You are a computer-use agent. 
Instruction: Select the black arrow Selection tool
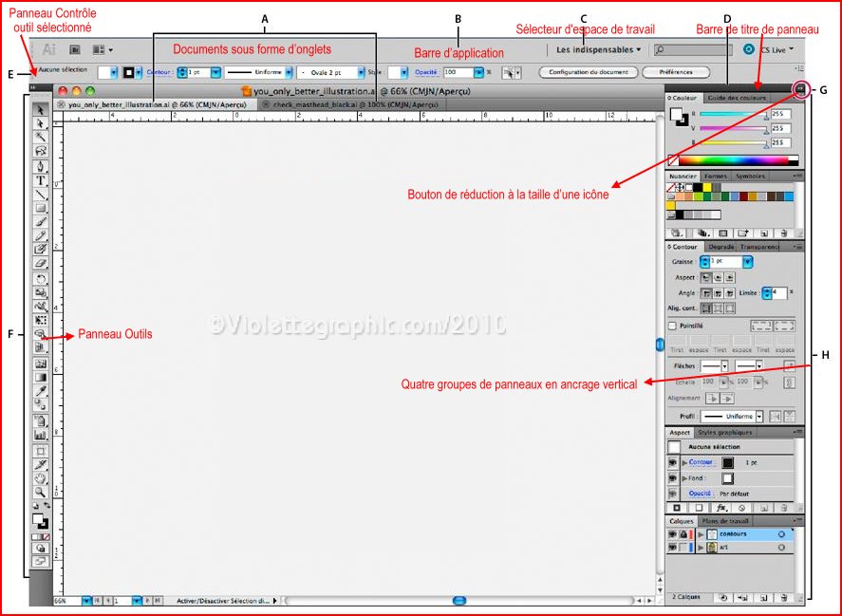(x=41, y=109)
